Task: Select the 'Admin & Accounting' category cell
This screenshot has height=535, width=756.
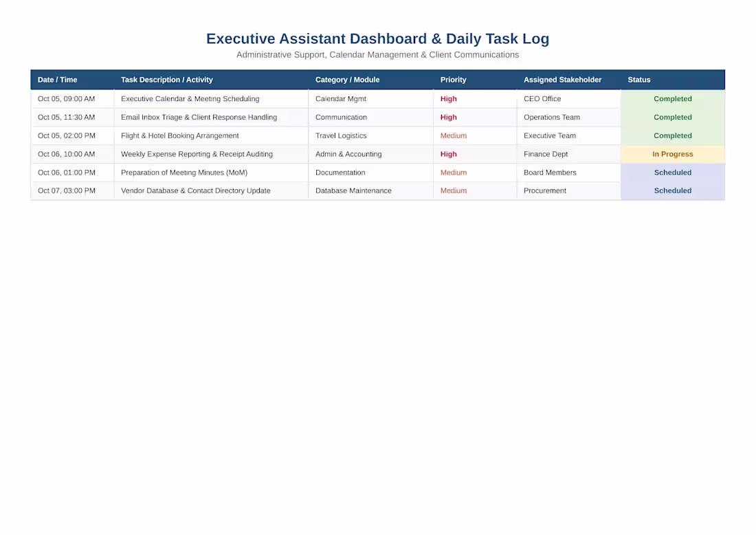Action: click(370, 154)
